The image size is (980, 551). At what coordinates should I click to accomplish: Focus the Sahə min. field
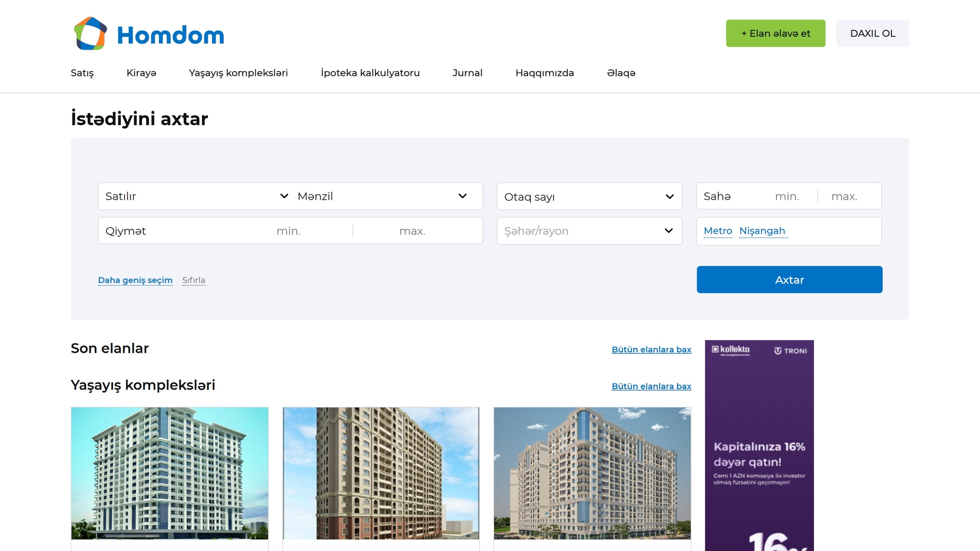click(x=787, y=196)
